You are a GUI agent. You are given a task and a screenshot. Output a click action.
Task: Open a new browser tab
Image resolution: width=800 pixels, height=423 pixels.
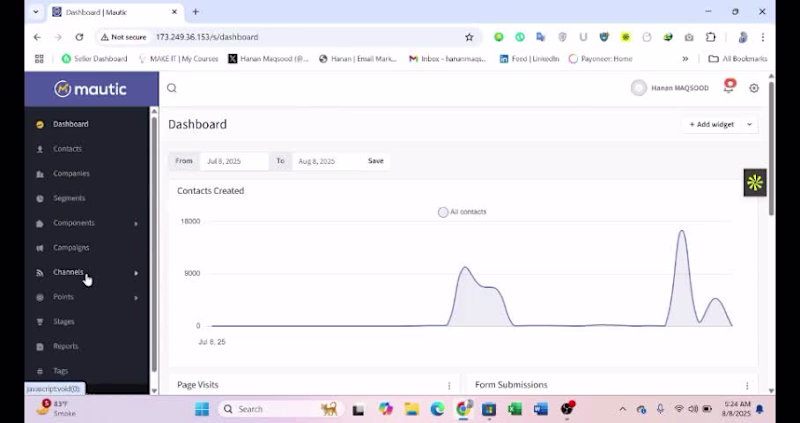pos(195,12)
